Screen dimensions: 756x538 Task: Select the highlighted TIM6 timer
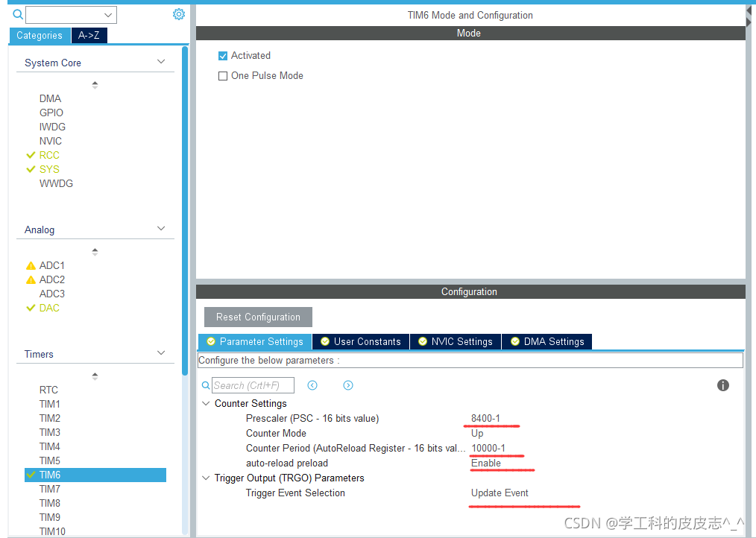[x=95, y=475]
